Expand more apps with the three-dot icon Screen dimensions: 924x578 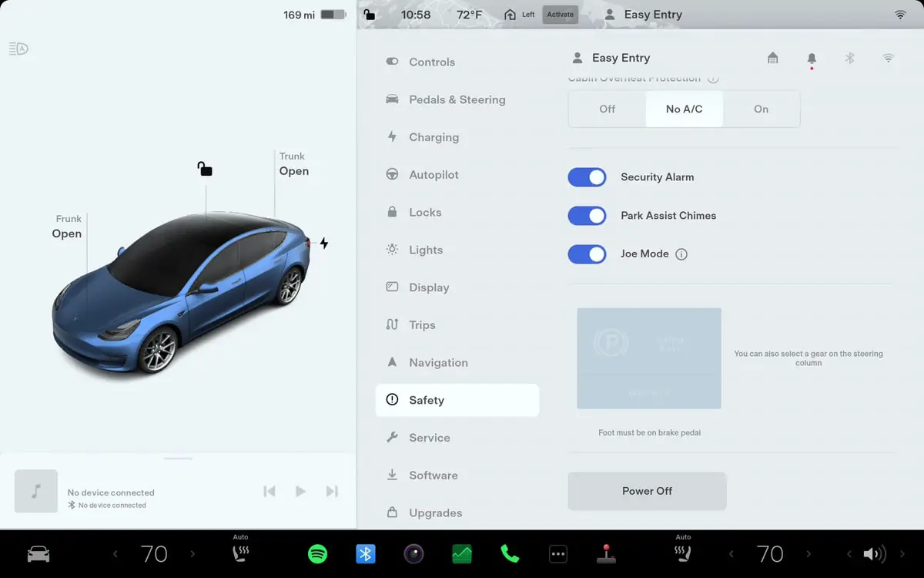(557, 553)
